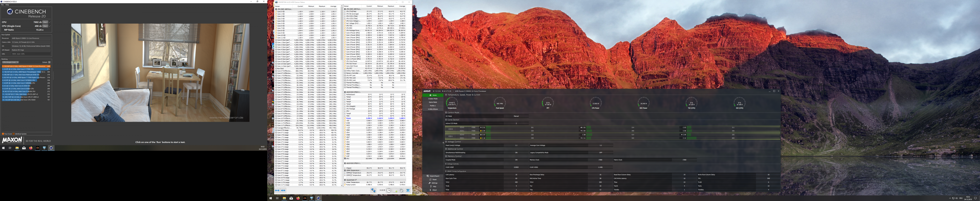Click the rendered room image in Cinebench

click(x=160, y=73)
